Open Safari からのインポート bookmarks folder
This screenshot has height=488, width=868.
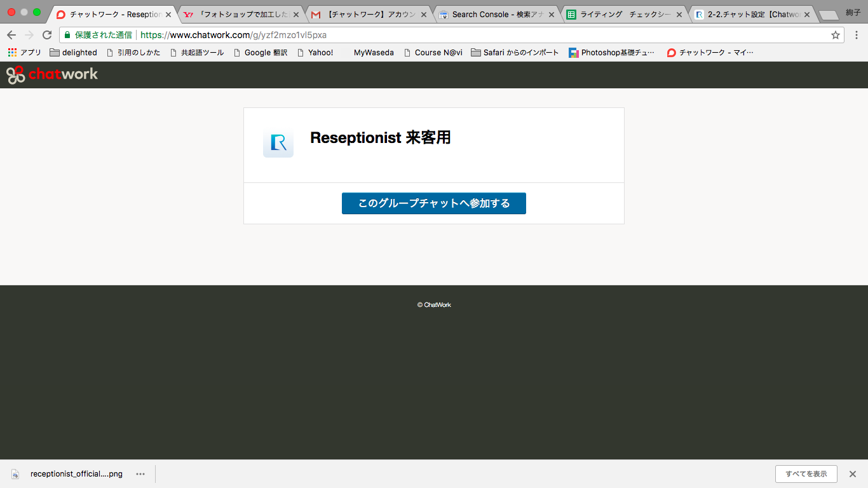(515, 53)
